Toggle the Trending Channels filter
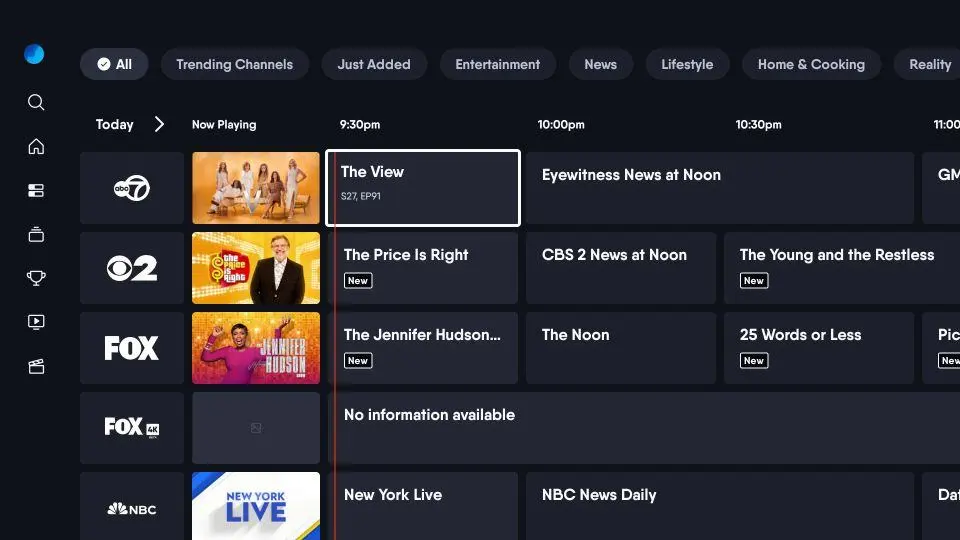Image resolution: width=960 pixels, height=540 pixels. pos(234,64)
